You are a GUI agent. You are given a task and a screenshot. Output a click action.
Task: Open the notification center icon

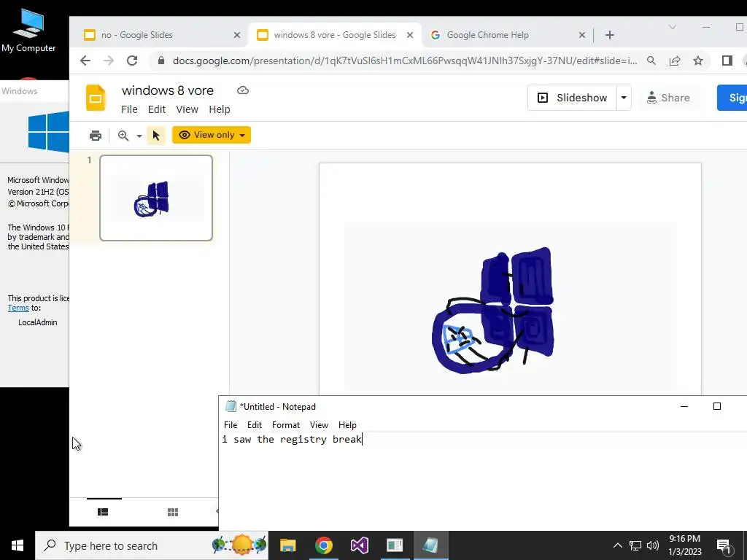(724, 546)
